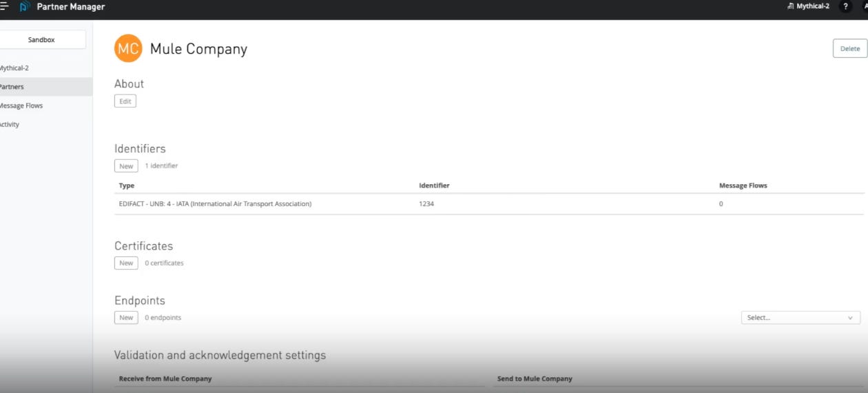
Task: Add New certificate
Action: point(126,263)
